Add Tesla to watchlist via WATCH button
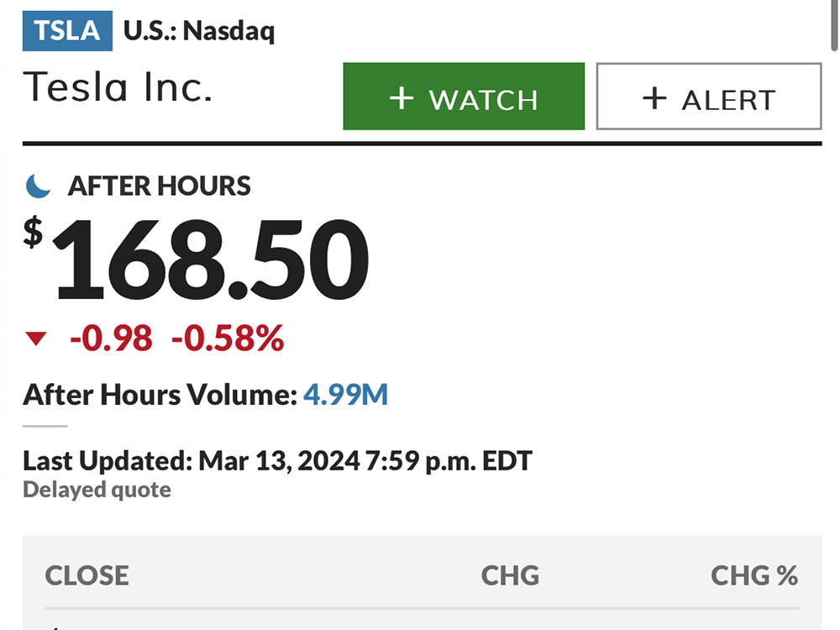The width and height of the screenshot is (840, 630). (x=464, y=97)
